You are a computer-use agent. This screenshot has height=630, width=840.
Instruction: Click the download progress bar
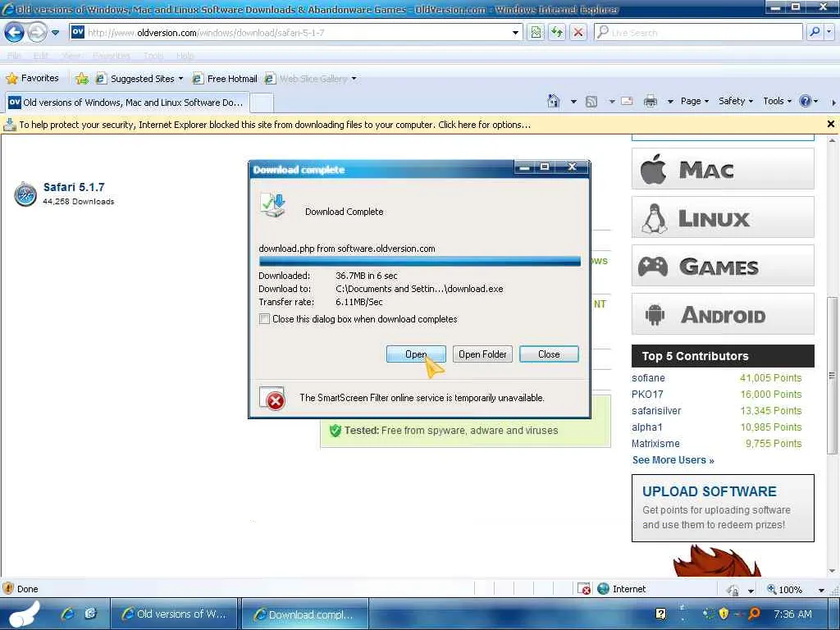pos(419,261)
